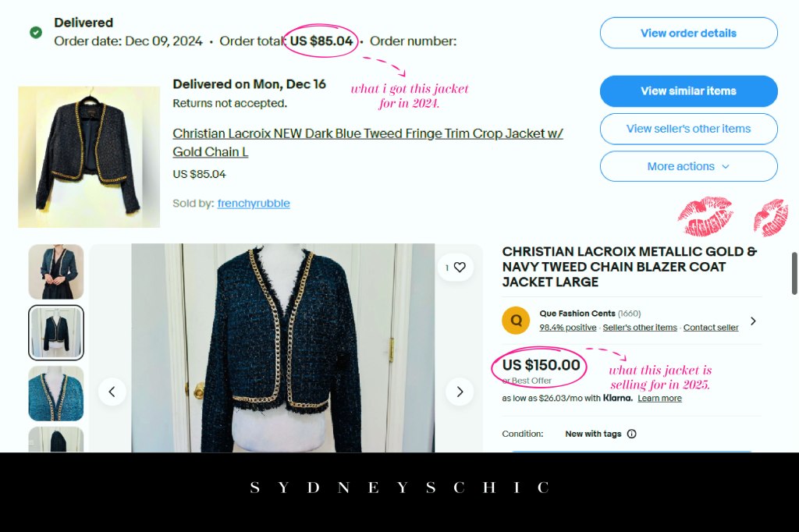Click View similar items button
The width and height of the screenshot is (799, 532).
[x=688, y=91]
